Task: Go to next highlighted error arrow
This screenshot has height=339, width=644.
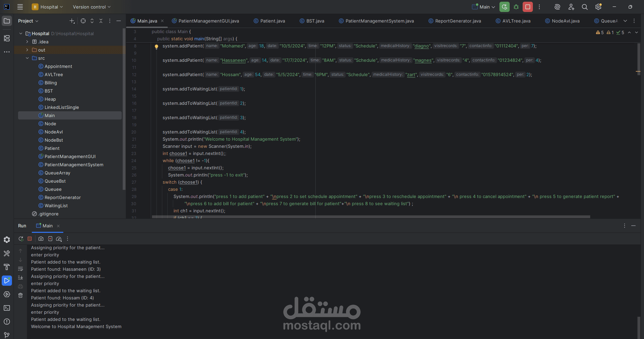Action: coord(636,32)
